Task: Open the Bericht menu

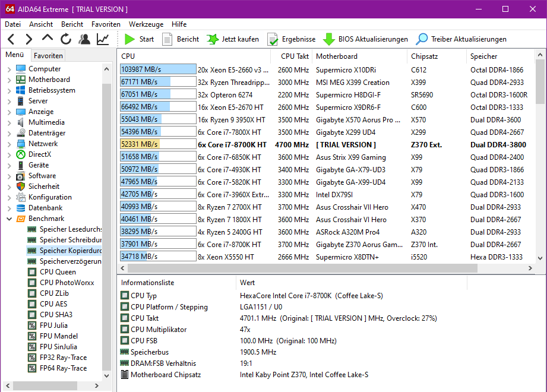Action: tap(72, 24)
